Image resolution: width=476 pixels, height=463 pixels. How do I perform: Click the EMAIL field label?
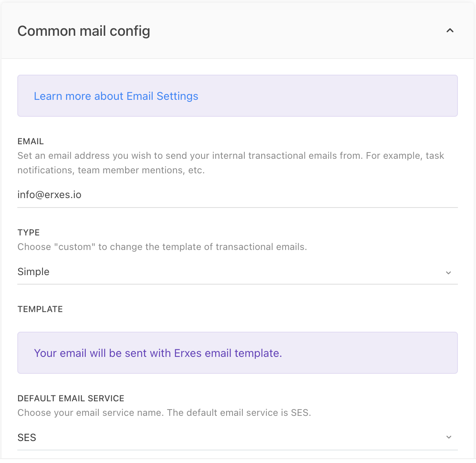31,141
